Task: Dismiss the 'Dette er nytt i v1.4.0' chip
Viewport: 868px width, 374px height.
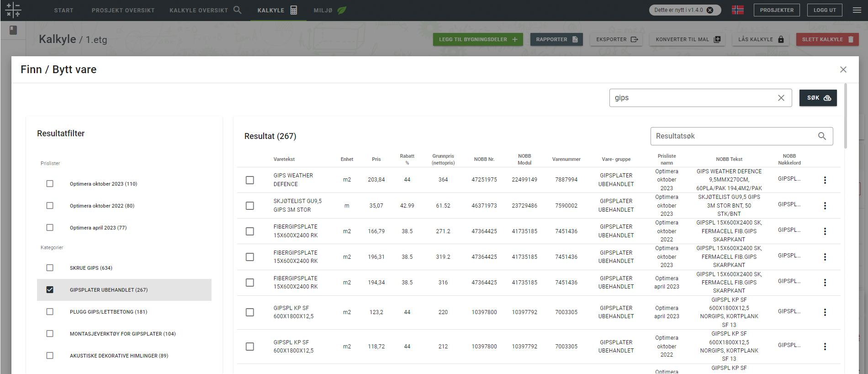Action: click(x=710, y=10)
